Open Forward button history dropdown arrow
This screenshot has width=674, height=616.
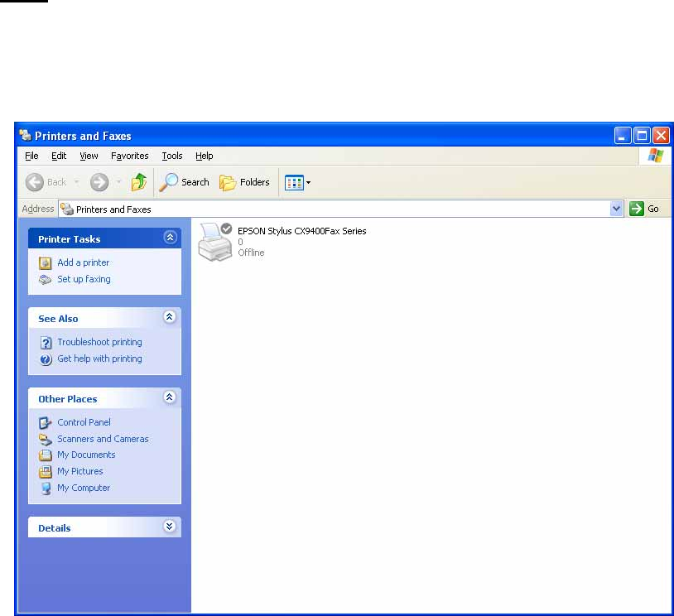pos(118,182)
